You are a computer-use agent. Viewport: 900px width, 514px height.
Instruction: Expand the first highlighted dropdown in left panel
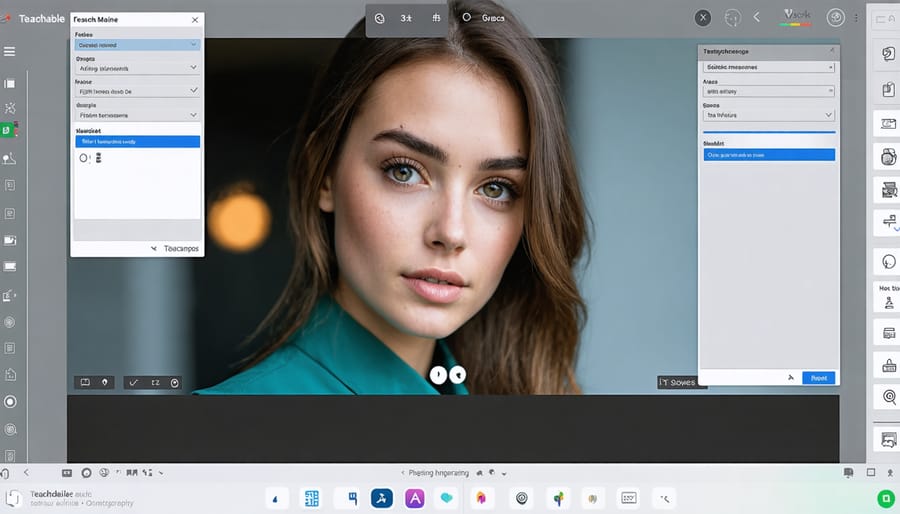click(x=137, y=45)
